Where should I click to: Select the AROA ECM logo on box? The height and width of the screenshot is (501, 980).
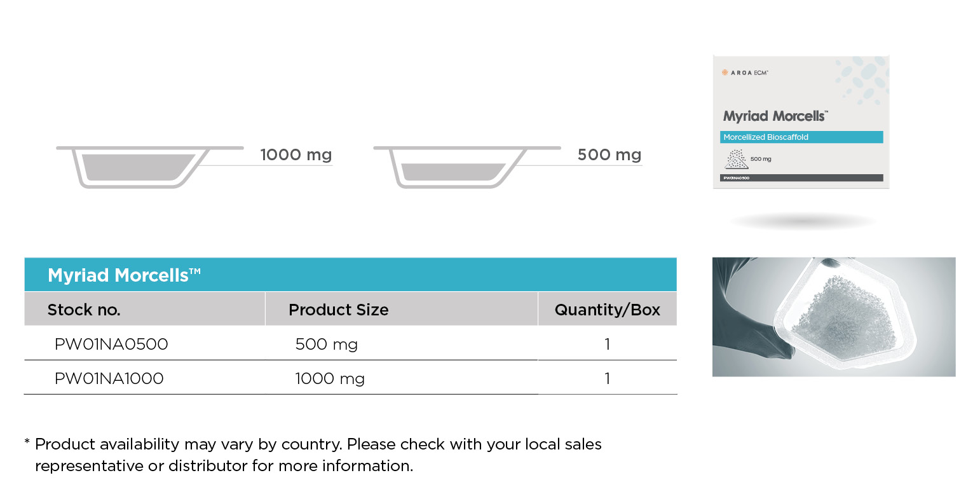tap(745, 72)
